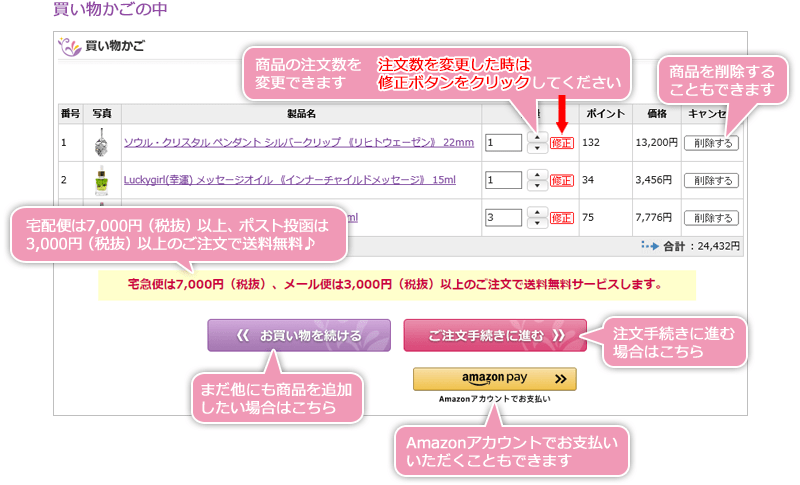This screenshot has width=800, height=485.
Task: Click the Luckygirl oil bottle thumbnail
Action: point(101,180)
